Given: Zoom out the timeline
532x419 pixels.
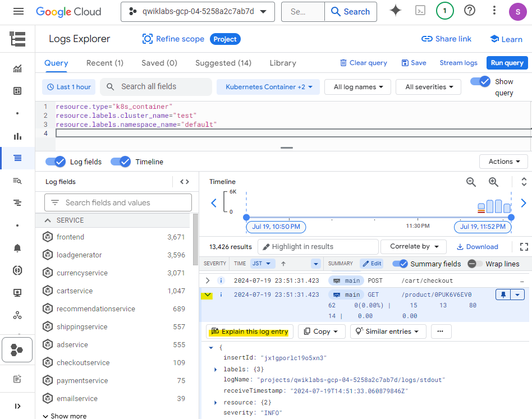Looking at the screenshot, I should click(471, 182).
